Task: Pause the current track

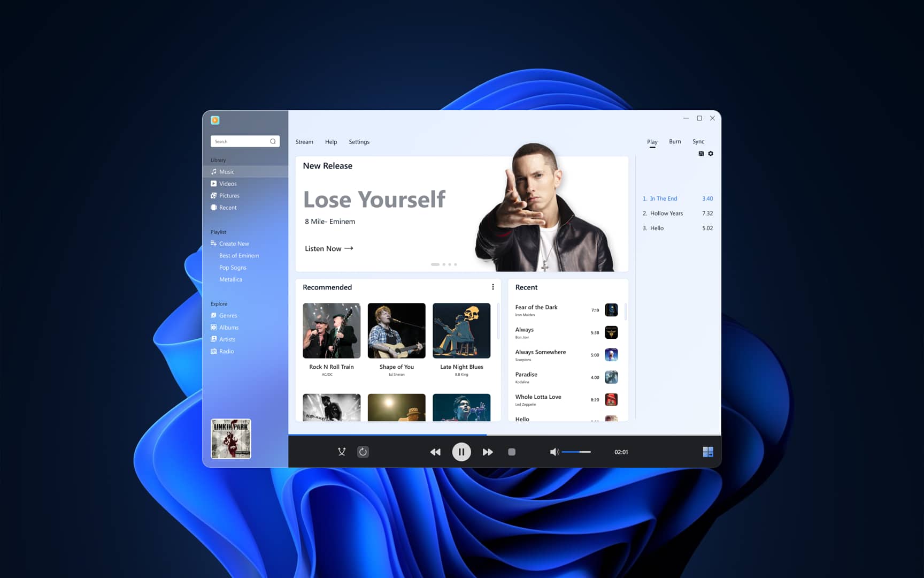Action: [x=461, y=452]
